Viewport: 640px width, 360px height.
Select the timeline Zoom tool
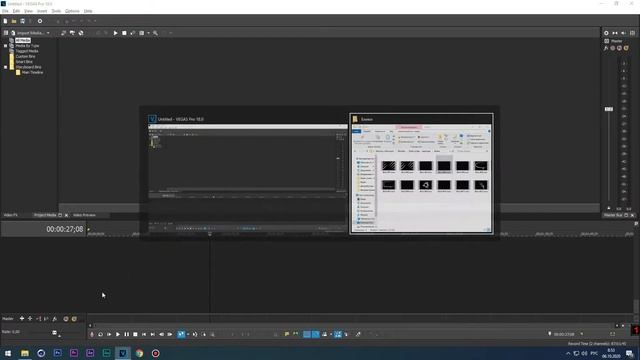coord(212,334)
